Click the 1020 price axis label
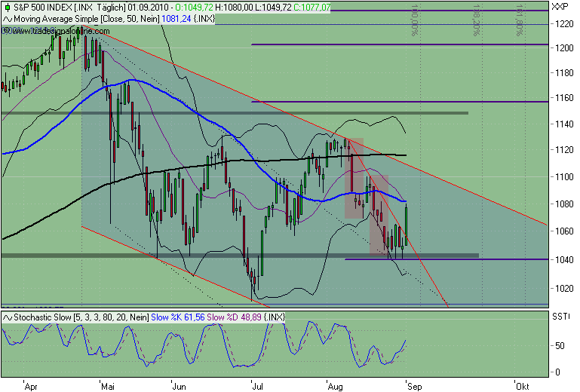Image resolution: width=580 pixels, height=392 pixels. point(564,289)
